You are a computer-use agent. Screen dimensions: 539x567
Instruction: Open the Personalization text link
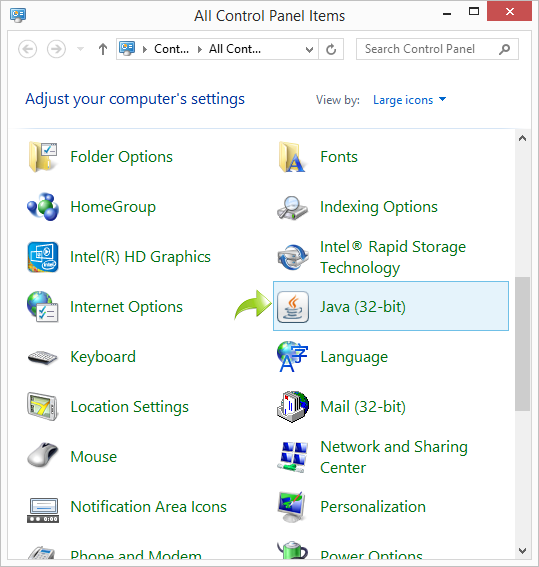tap(373, 507)
